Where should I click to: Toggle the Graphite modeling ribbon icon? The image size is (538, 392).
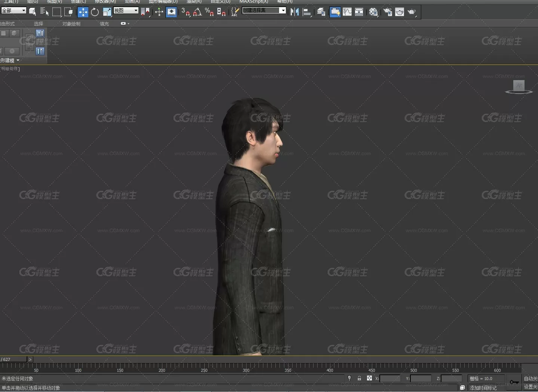(x=335, y=12)
